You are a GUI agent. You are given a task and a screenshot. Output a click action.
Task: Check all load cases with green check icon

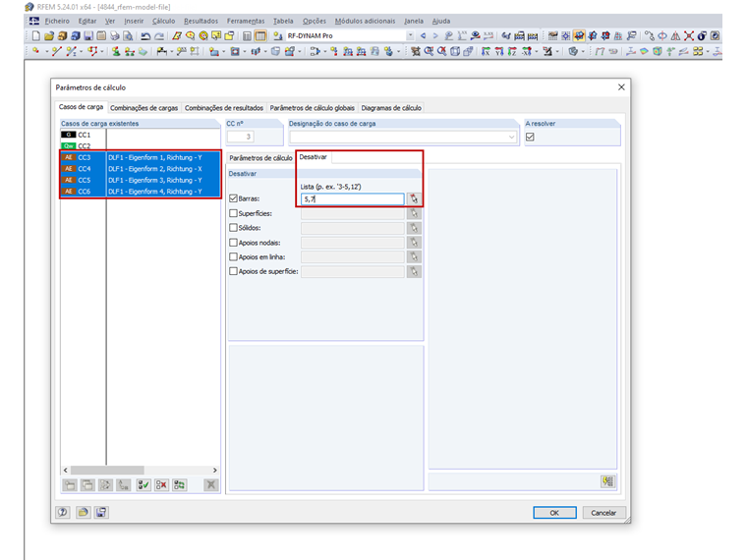144,485
